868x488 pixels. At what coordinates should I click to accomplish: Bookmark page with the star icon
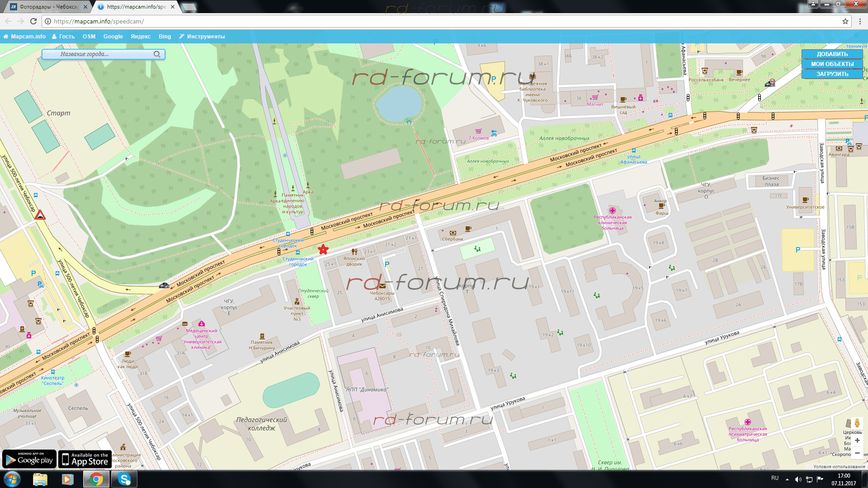pyautogui.click(x=845, y=21)
